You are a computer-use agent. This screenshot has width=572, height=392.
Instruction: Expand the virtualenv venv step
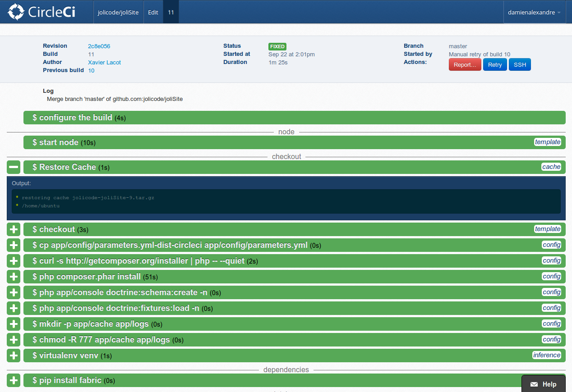(x=14, y=356)
